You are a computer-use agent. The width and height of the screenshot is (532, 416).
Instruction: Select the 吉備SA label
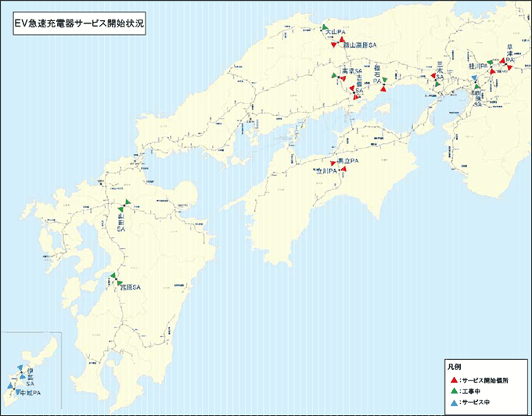coord(359,84)
